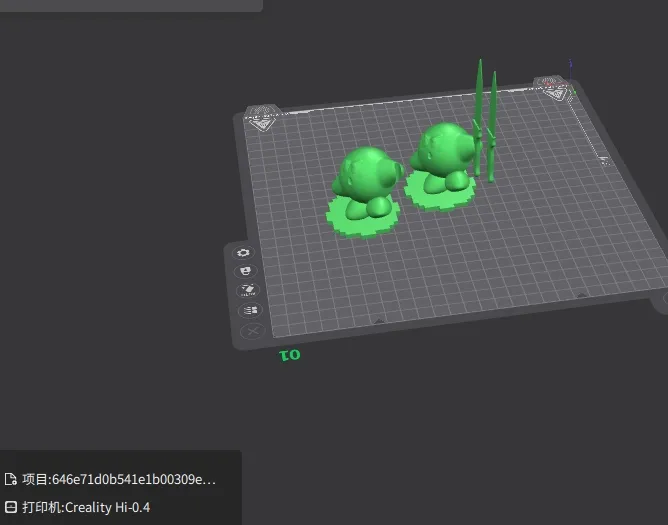Click the remove plate X icon
Image resolution: width=668 pixels, height=525 pixels.
(x=253, y=331)
